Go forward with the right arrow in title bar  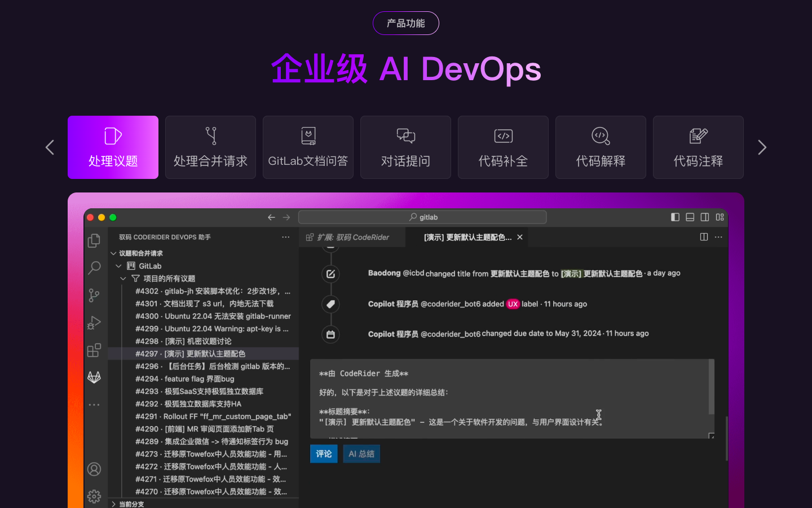click(286, 217)
